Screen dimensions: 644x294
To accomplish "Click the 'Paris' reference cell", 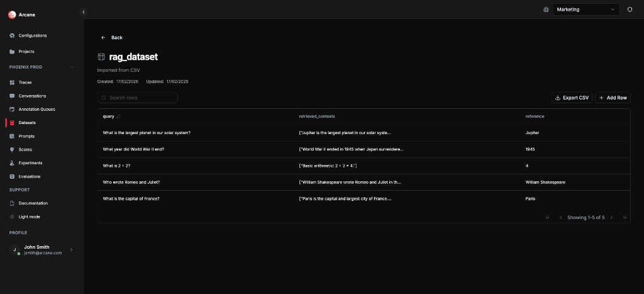I will [x=530, y=198].
